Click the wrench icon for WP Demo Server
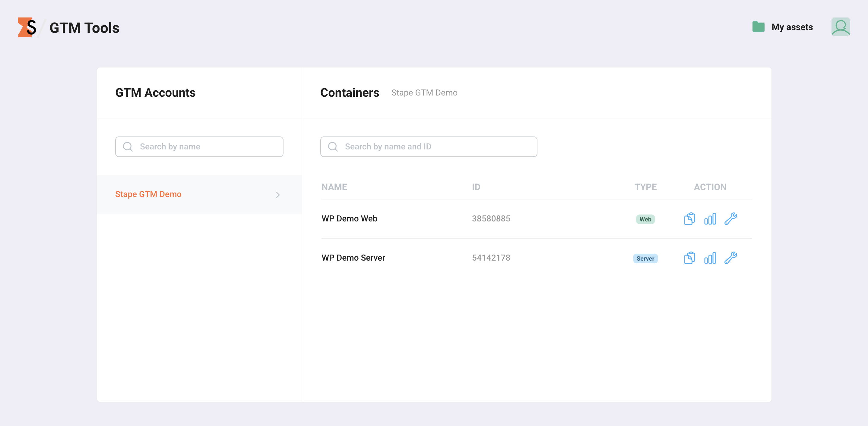The height and width of the screenshot is (426, 868). pyautogui.click(x=730, y=258)
